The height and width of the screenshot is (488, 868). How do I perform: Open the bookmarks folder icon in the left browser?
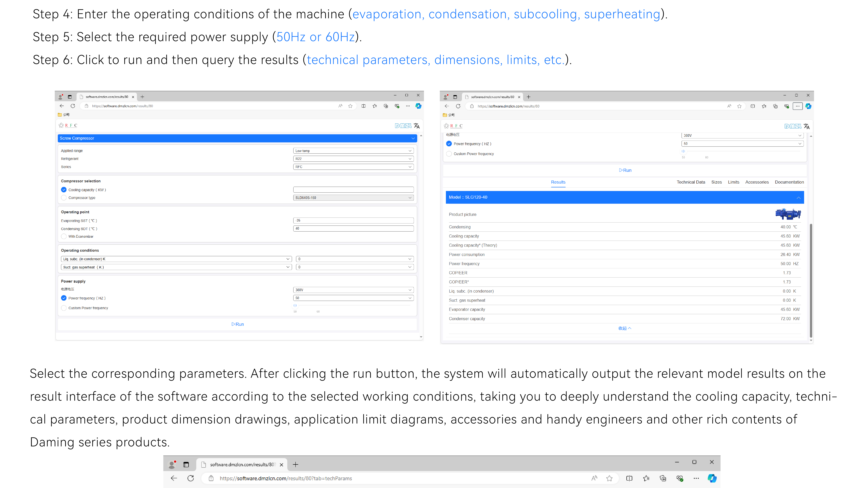click(60, 114)
